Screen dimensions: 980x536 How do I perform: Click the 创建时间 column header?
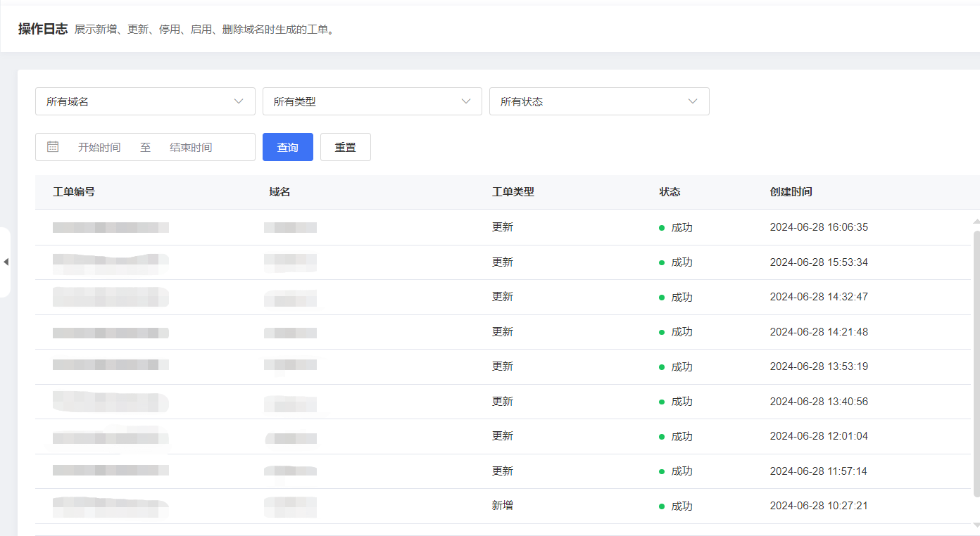click(791, 191)
